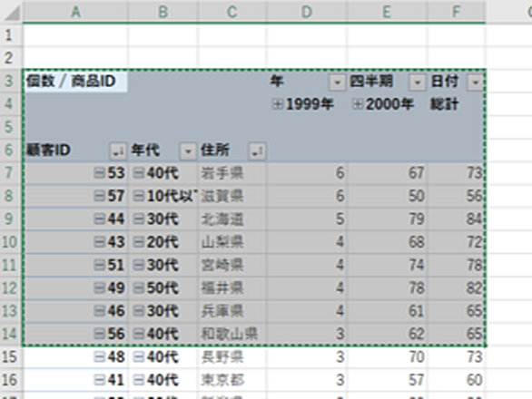Open the 住所 sort filter button
532x399 pixels.
click(257, 151)
